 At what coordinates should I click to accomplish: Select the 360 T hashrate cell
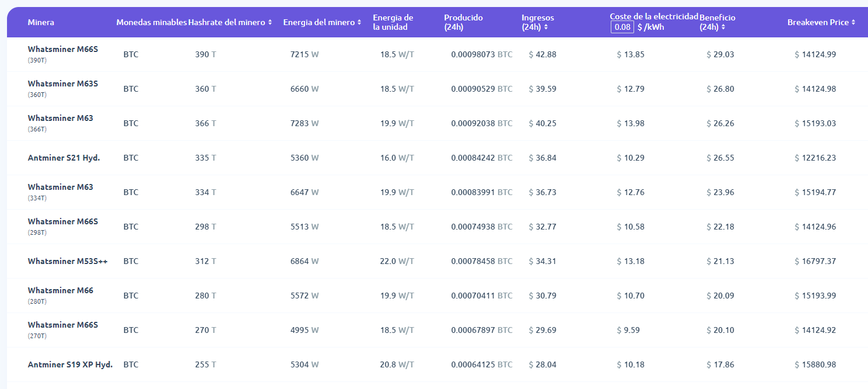coord(205,89)
